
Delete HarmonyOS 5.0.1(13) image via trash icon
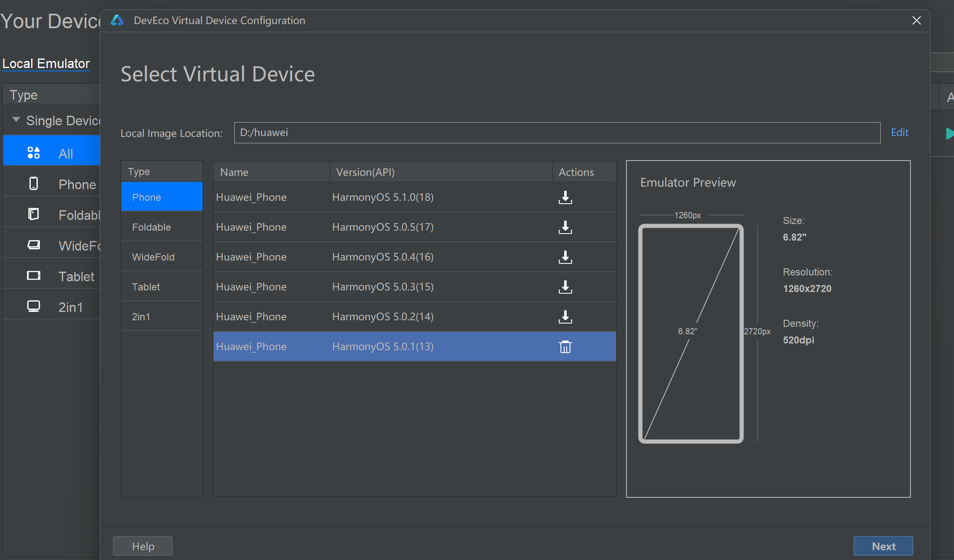565,347
